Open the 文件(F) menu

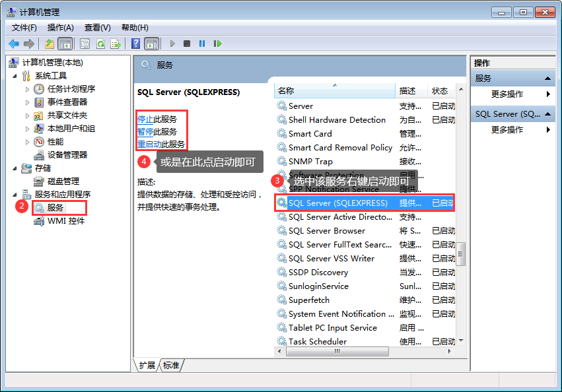tap(24, 28)
